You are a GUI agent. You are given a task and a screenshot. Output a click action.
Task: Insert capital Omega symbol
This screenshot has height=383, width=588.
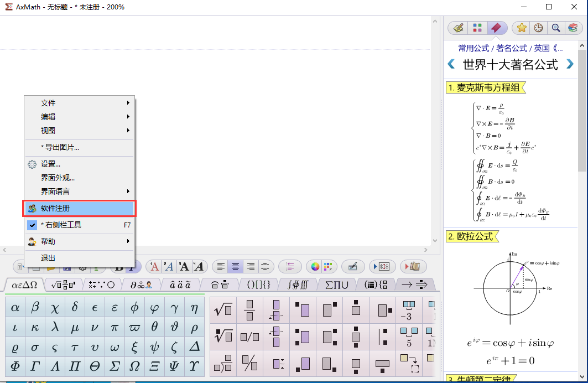pyautogui.click(x=134, y=366)
